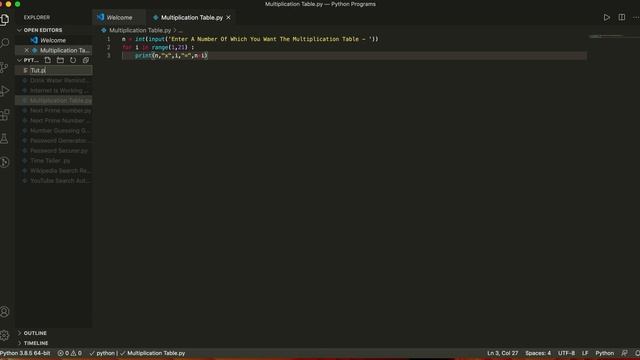Open Internet Is Working file
This screenshot has width=640, height=360.
pyautogui.click(x=53, y=91)
